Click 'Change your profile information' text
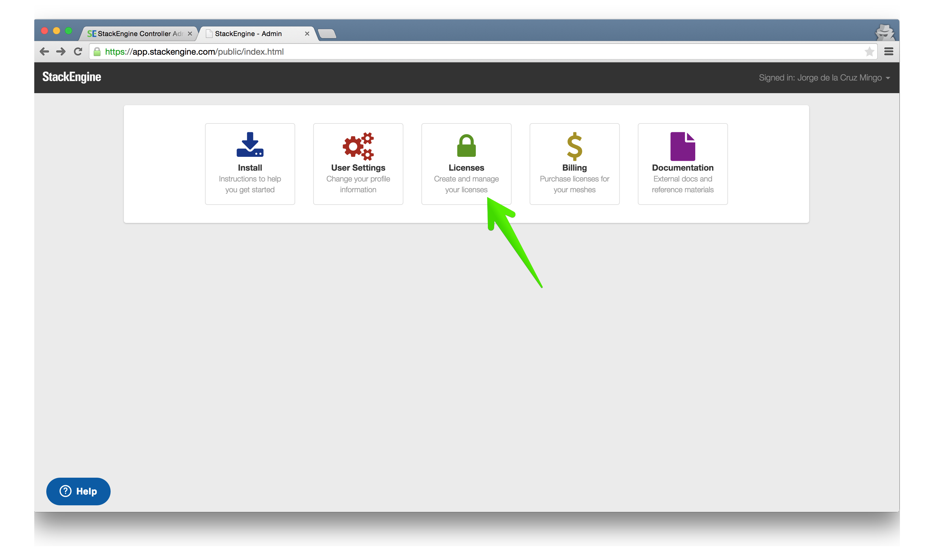This screenshot has height=560, width=933. pyautogui.click(x=358, y=184)
